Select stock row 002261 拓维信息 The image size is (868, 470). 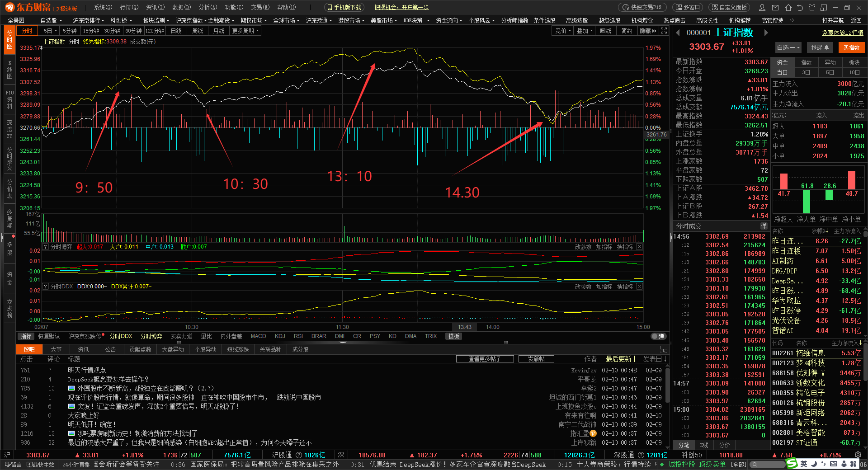click(x=816, y=353)
